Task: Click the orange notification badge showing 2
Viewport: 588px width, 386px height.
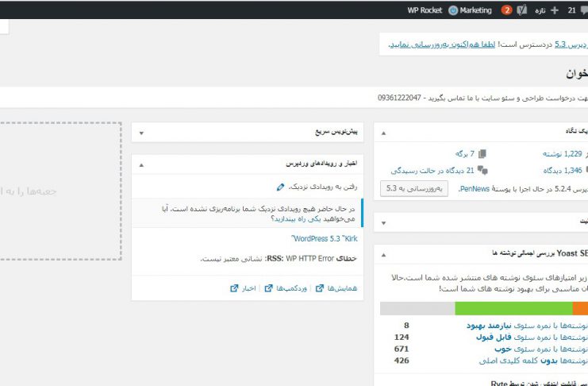Action: point(506,10)
